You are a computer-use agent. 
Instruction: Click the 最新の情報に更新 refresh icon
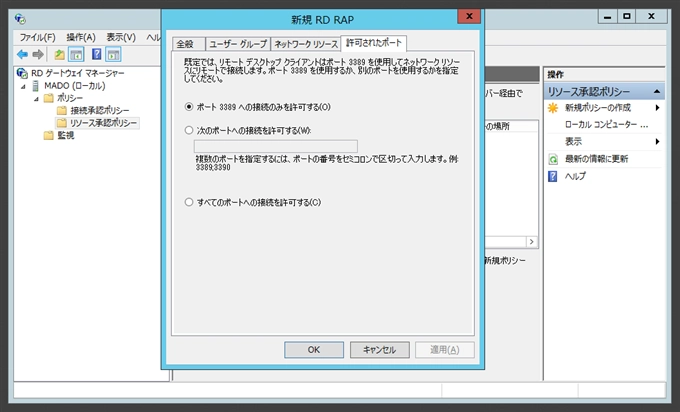(553, 159)
